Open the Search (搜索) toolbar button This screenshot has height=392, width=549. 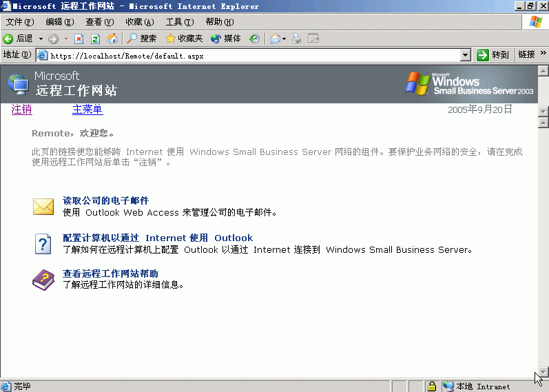[x=141, y=39]
